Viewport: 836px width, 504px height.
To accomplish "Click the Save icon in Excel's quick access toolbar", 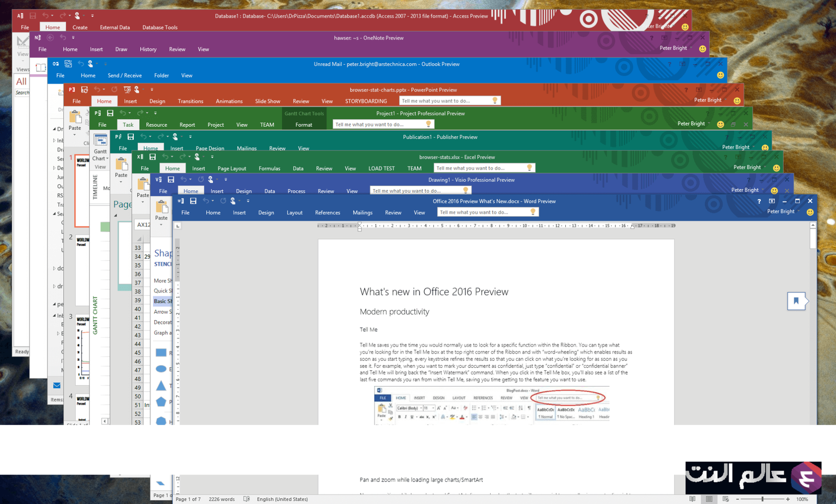I will click(x=153, y=157).
